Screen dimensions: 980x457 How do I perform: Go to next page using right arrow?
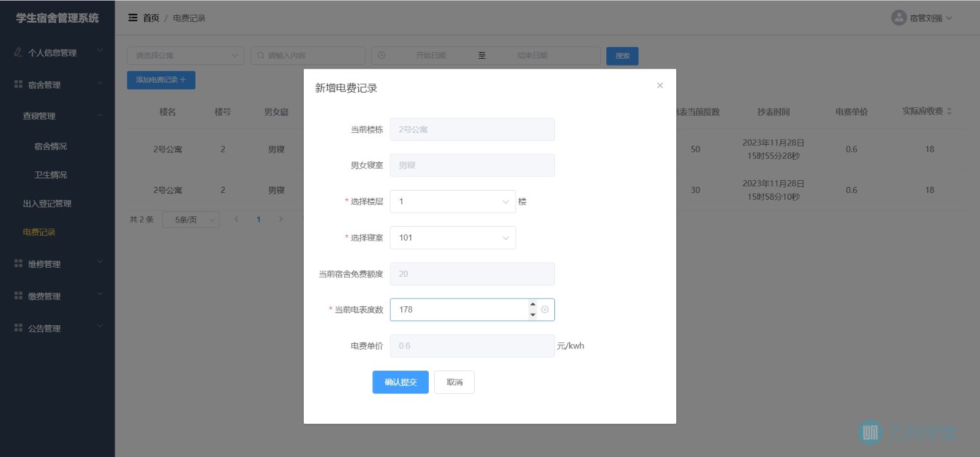click(x=281, y=219)
